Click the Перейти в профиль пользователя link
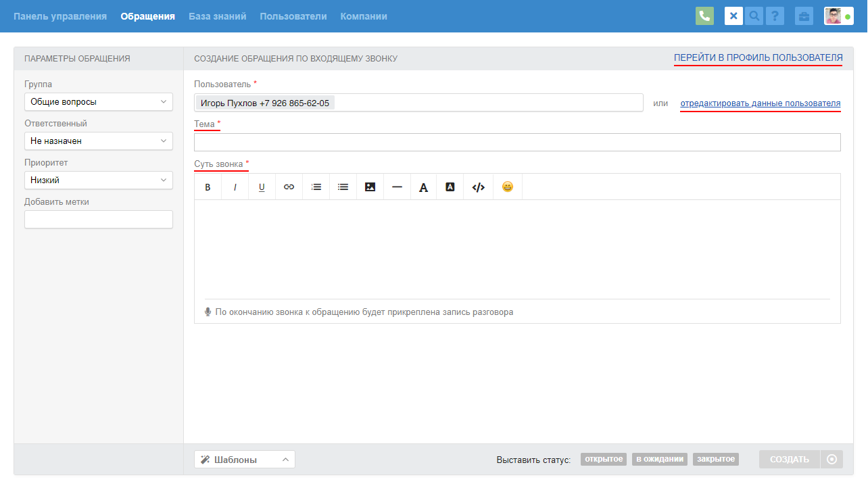Viewport: 868px width, 488px height. tap(758, 58)
